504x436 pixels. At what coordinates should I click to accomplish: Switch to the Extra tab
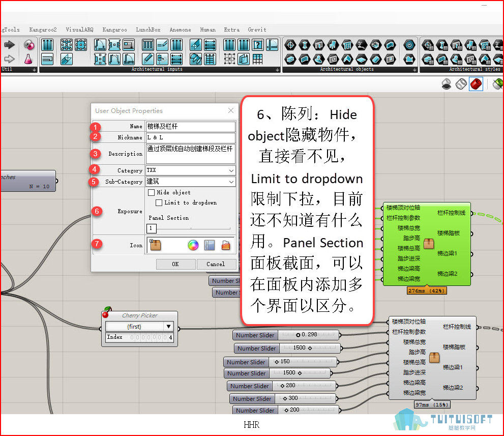pyautogui.click(x=231, y=30)
